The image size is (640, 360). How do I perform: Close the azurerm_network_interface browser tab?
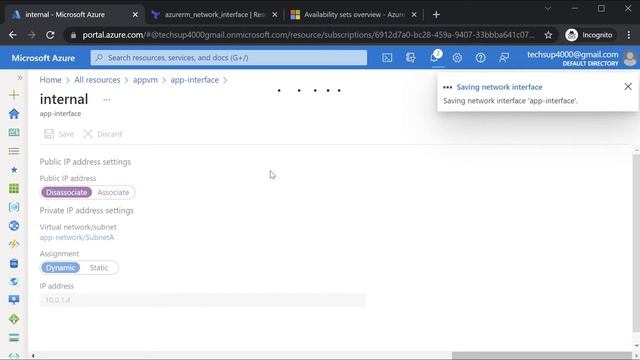[275, 15]
